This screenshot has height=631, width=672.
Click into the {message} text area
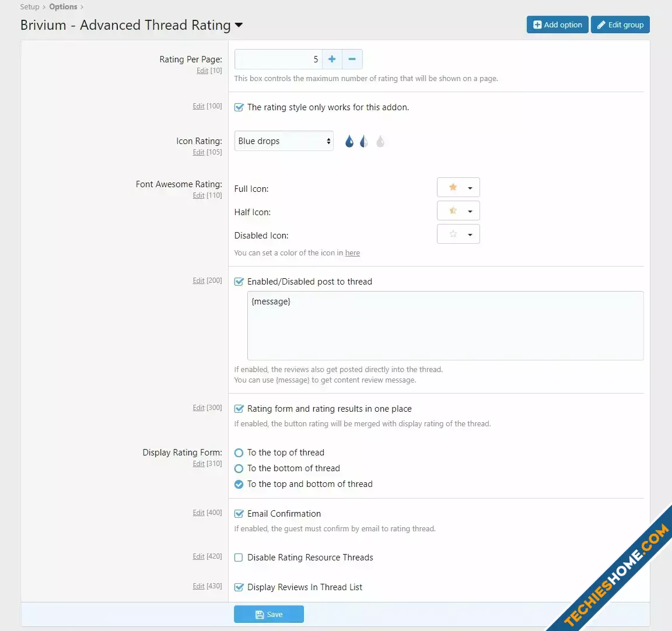(445, 325)
